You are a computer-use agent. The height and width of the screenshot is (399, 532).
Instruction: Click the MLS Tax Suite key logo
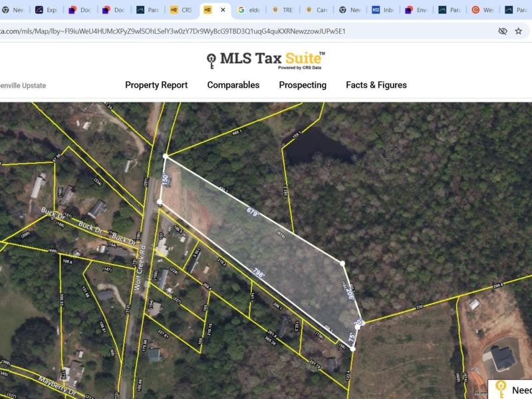click(211, 60)
